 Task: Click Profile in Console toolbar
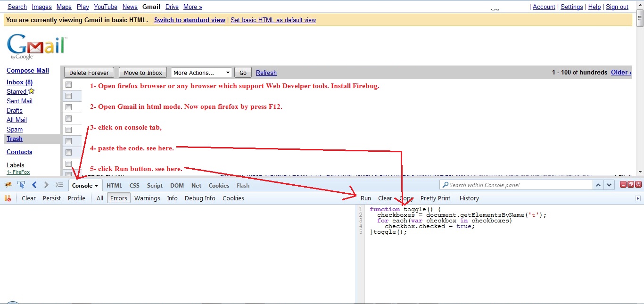(76, 198)
